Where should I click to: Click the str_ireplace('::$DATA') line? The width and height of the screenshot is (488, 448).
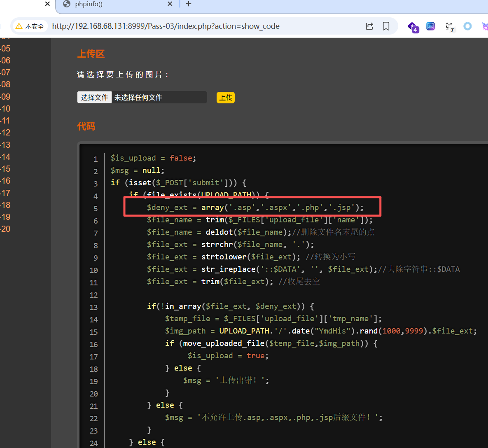coord(303,269)
